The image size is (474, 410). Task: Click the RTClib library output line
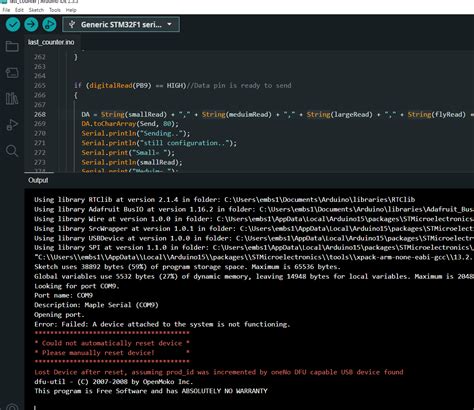(x=224, y=200)
